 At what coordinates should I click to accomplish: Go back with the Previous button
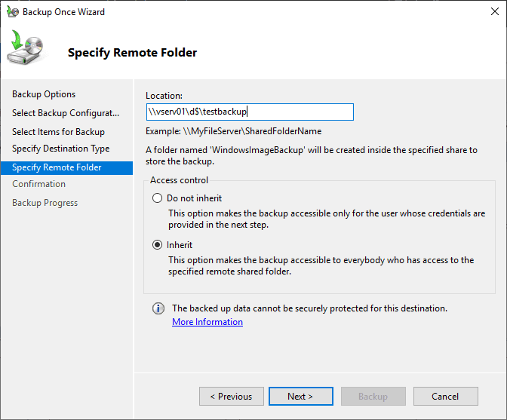point(232,396)
